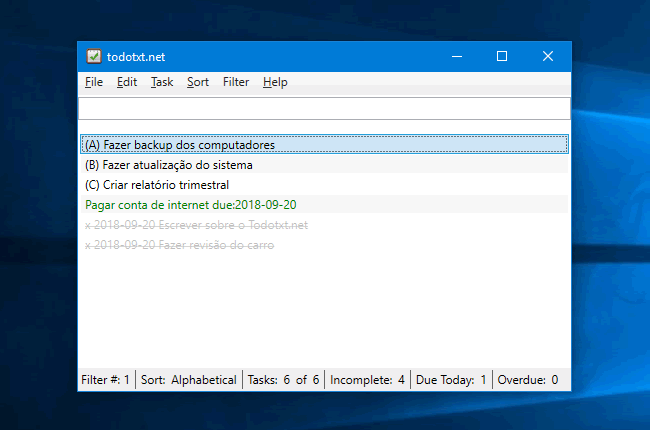The height and width of the screenshot is (430, 650).
Task: Close the todotxt.net window
Action: (x=548, y=56)
